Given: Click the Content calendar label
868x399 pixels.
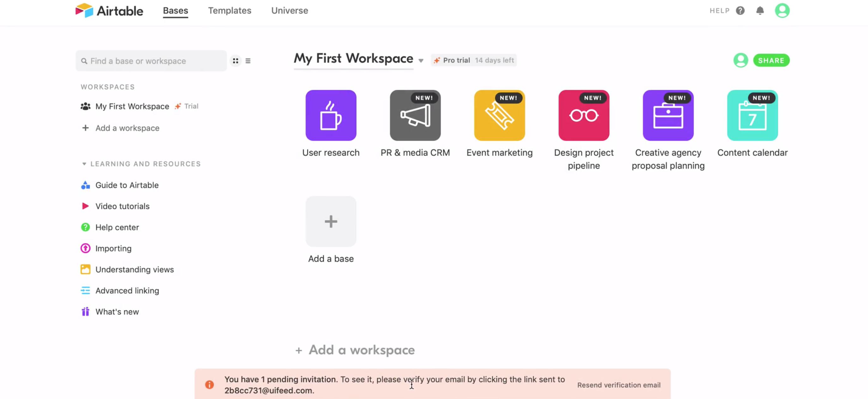Looking at the screenshot, I should tap(752, 152).
